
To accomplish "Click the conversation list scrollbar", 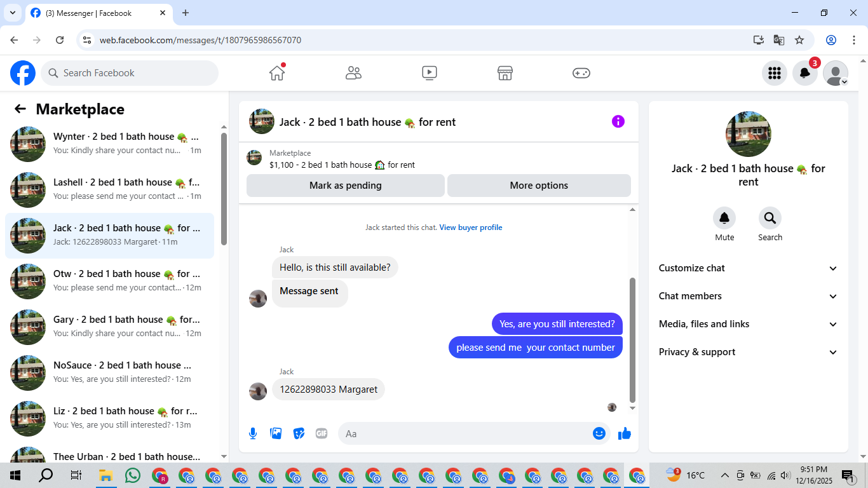I will coord(224,189).
